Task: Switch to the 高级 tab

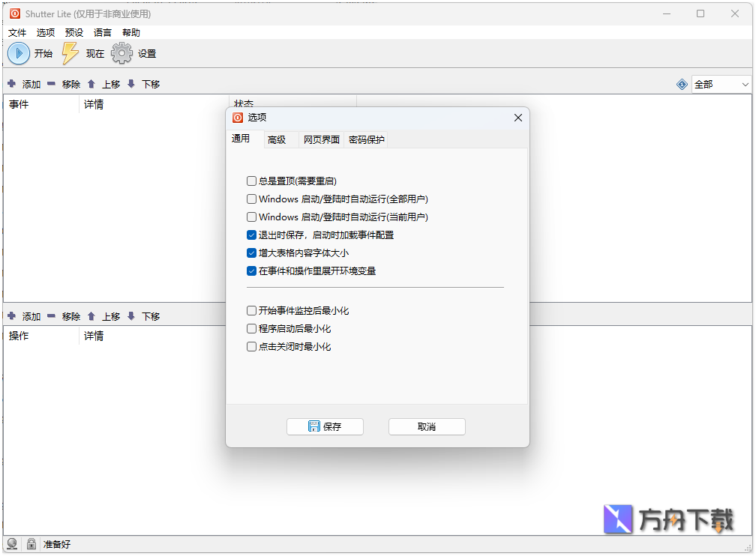Action: point(277,139)
